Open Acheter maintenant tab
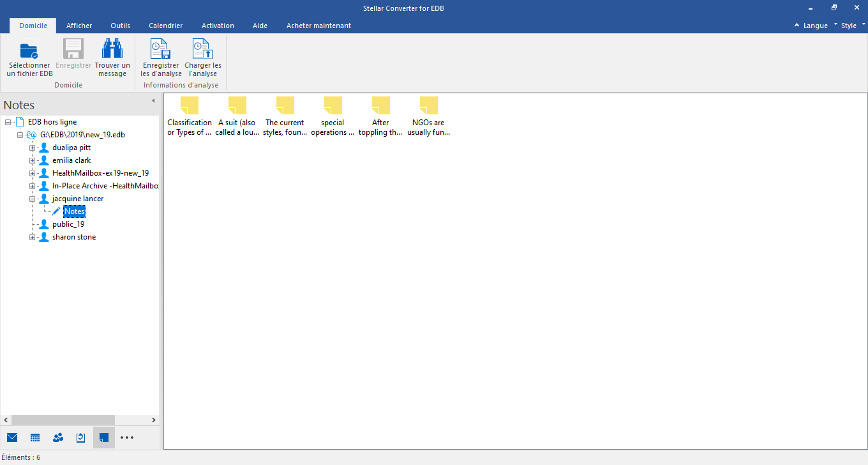 (x=318, y=26)
